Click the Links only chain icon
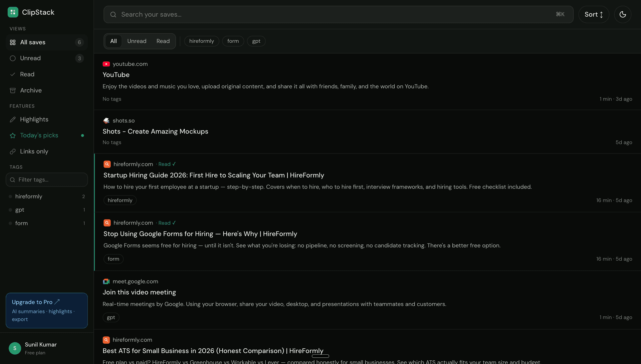The image size is (641, 364). 12,151
